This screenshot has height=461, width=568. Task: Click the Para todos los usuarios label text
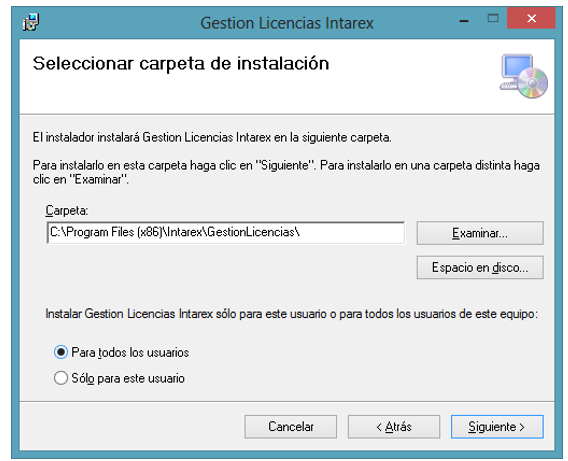point(130,352)
